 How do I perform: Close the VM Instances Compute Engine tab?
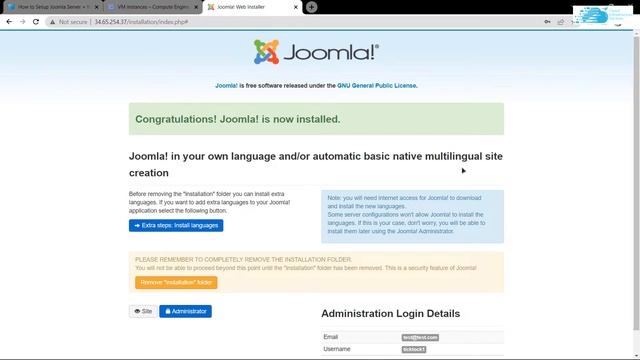196,7
